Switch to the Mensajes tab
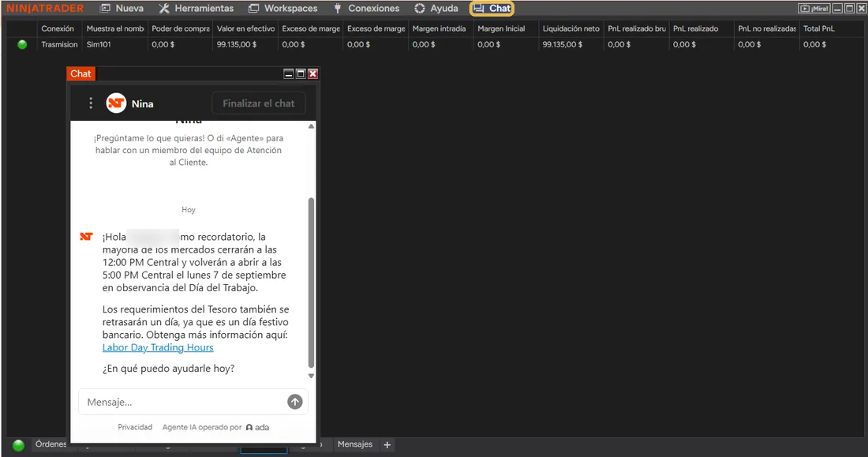This screenshot has height=457, width=868. click(x=355, y=444)
